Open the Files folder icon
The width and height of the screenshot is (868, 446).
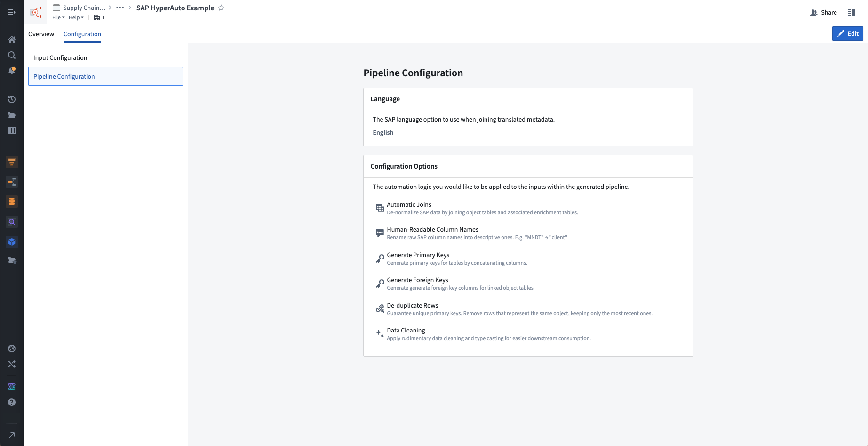[x=12, y=115]
